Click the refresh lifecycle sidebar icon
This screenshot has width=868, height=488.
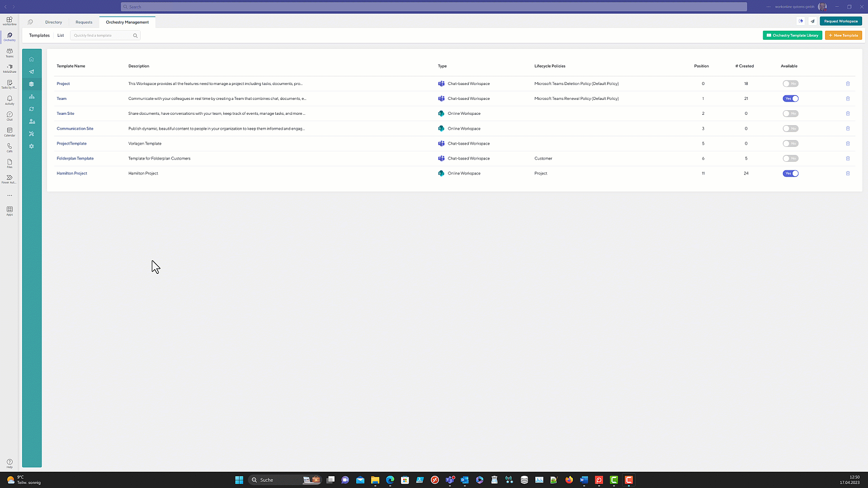[32, 109]
